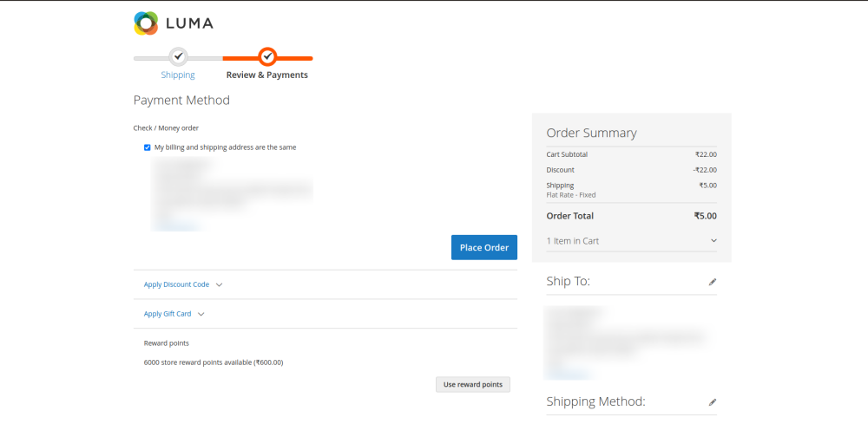The height and width of the screenshot is (424, 868).
Task: Click the blue link below Ship To address
Action: 569,375
